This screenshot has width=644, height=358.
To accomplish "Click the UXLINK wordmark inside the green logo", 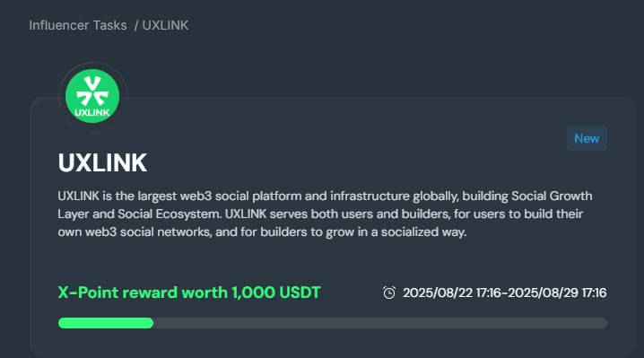I will (x=92, y=113).
